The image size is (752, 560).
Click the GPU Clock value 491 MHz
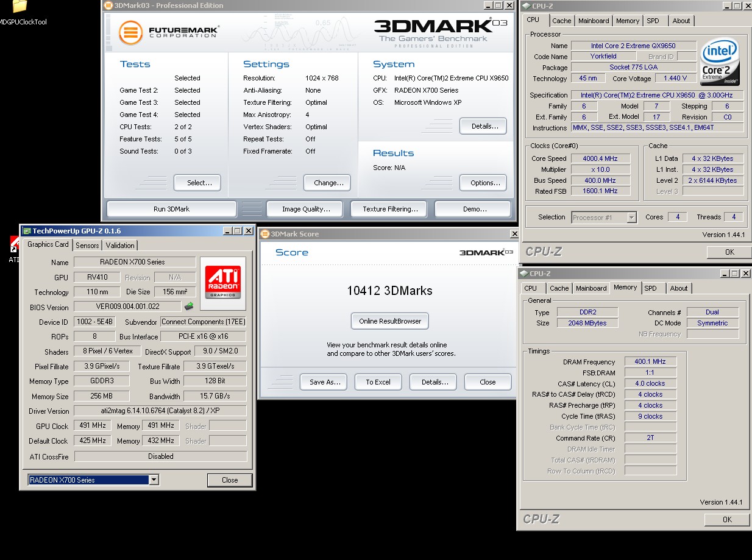point(92,425)
